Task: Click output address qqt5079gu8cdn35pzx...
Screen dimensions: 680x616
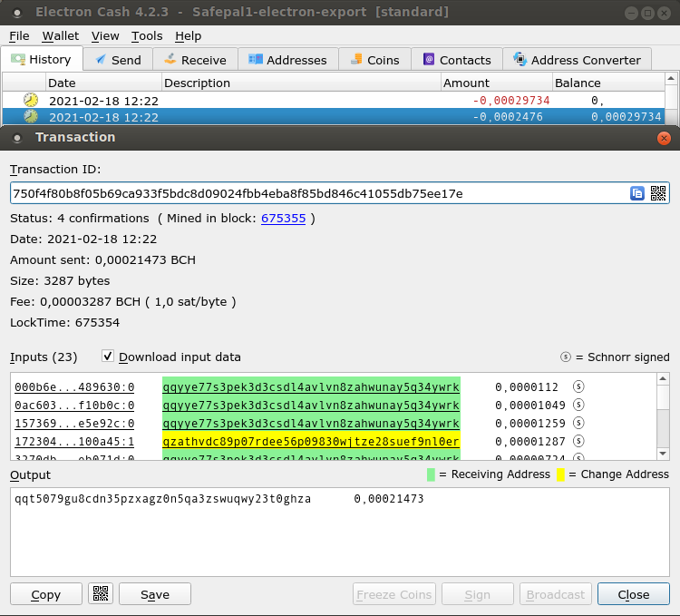Action: pos(162,499)
